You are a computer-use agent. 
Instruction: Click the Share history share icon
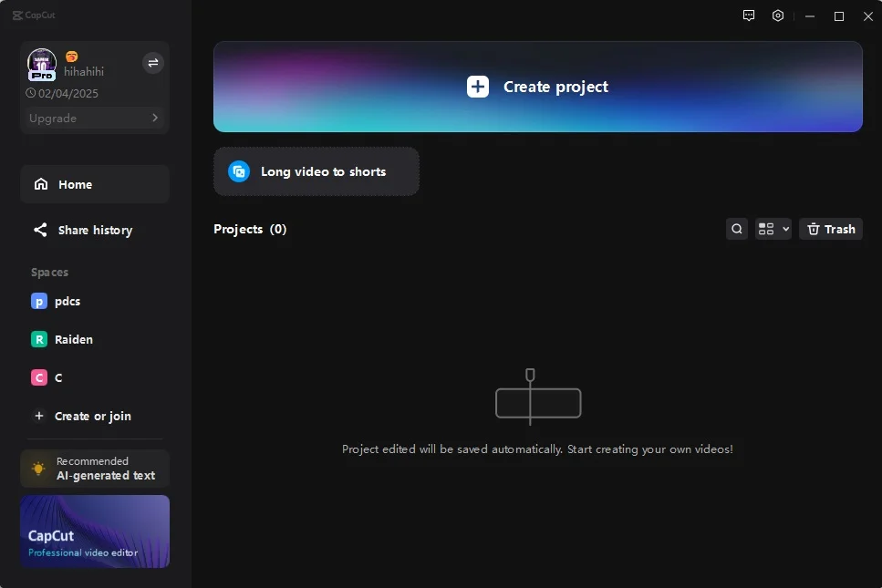click(40, 230)
